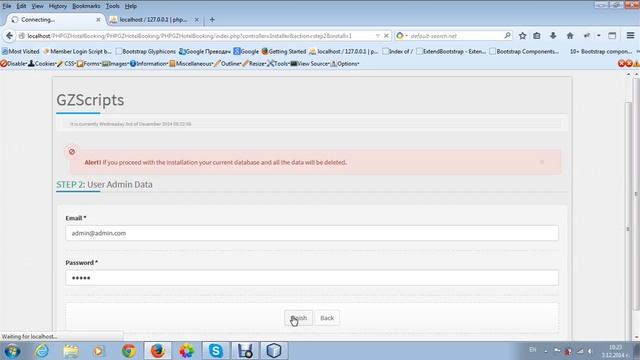Open the Edit menu
The width and height of the screenshot is (640, 360).
coord(21,6)
